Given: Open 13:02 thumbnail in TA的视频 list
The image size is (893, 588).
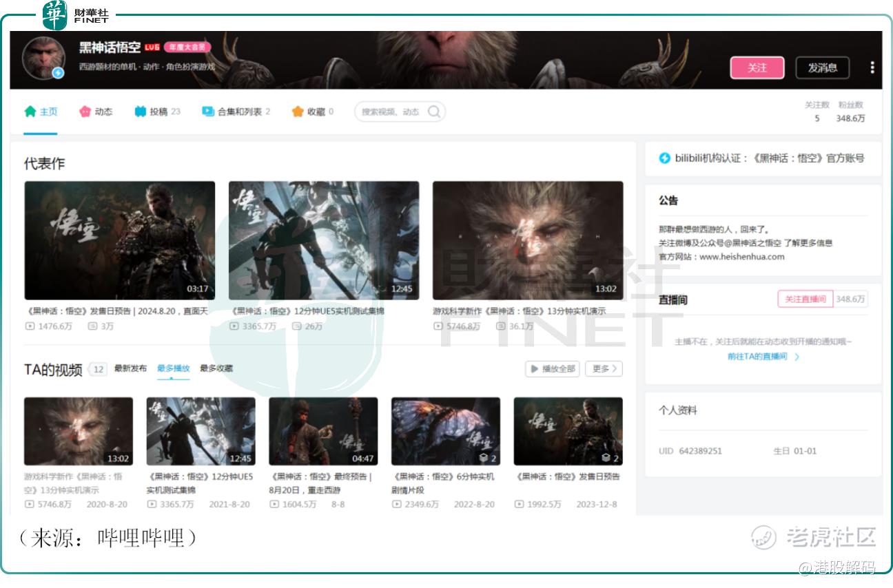Looking at the screenshot, I should 79,431.
